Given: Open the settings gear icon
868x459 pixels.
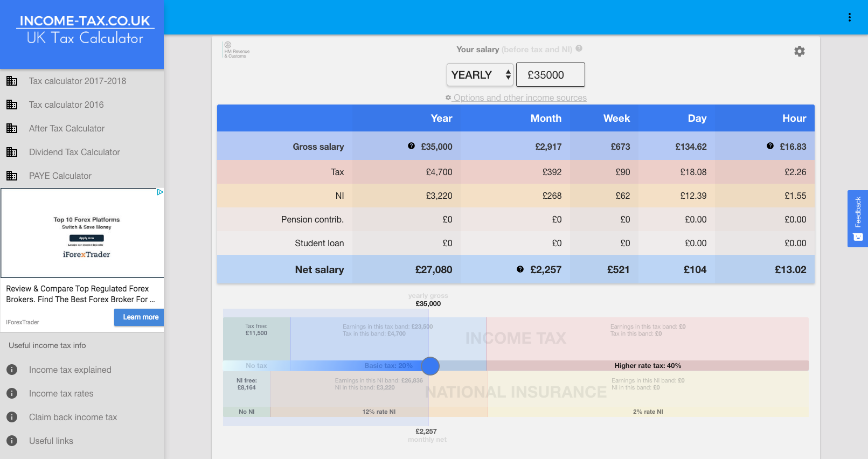Looking at the screenshot, I should 800,51.
